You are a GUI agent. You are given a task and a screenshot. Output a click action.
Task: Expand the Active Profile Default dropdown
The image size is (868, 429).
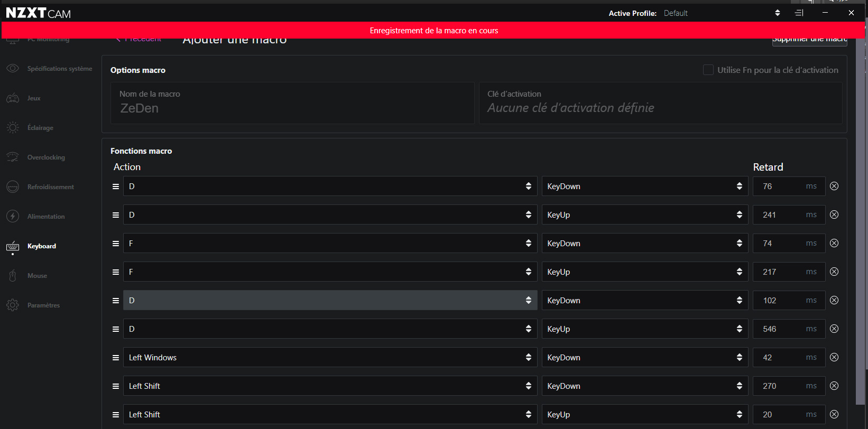click(x=777, y=13)
